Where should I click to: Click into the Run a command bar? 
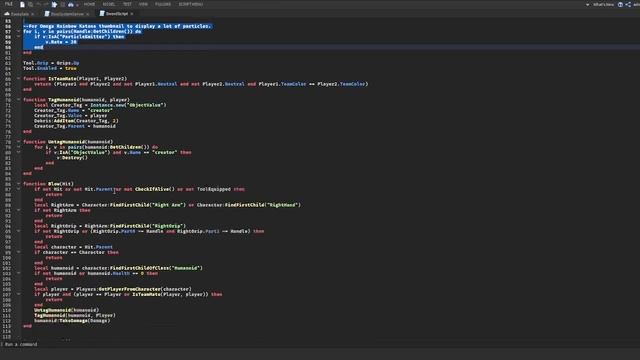point(320,344)
